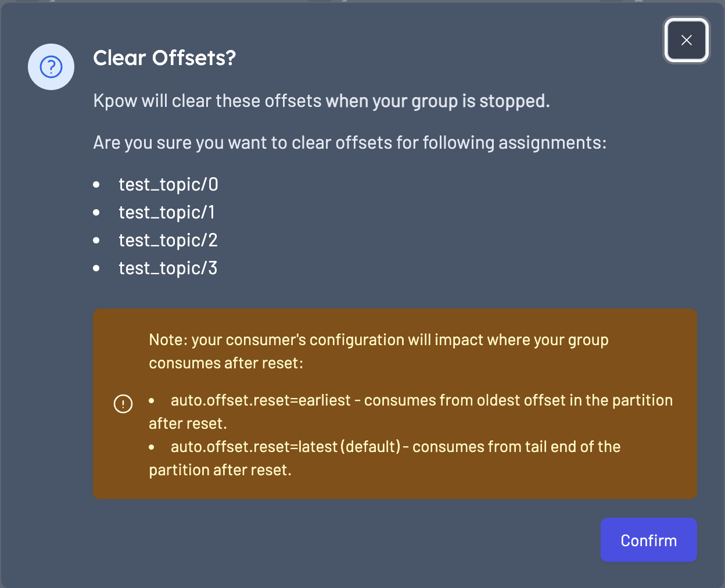Select the test_topic/0 assignment entry
Viewport: 725px width, 588px height.
pyautogui.click(x=168, y=185)
